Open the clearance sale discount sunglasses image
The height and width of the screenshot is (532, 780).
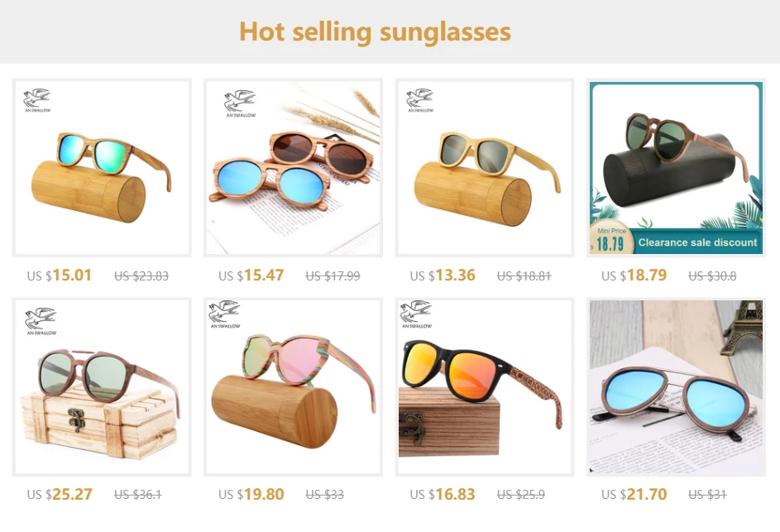pyautogui.click(x=676, y=168)
